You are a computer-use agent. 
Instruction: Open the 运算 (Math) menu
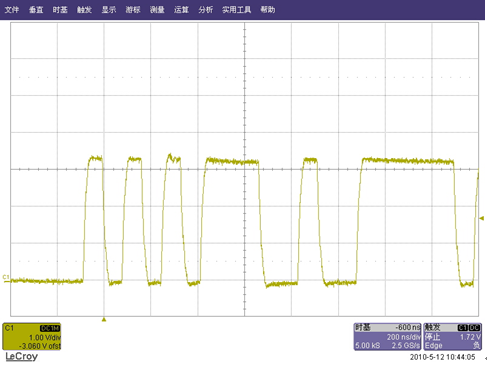click(x=181, y=10)
